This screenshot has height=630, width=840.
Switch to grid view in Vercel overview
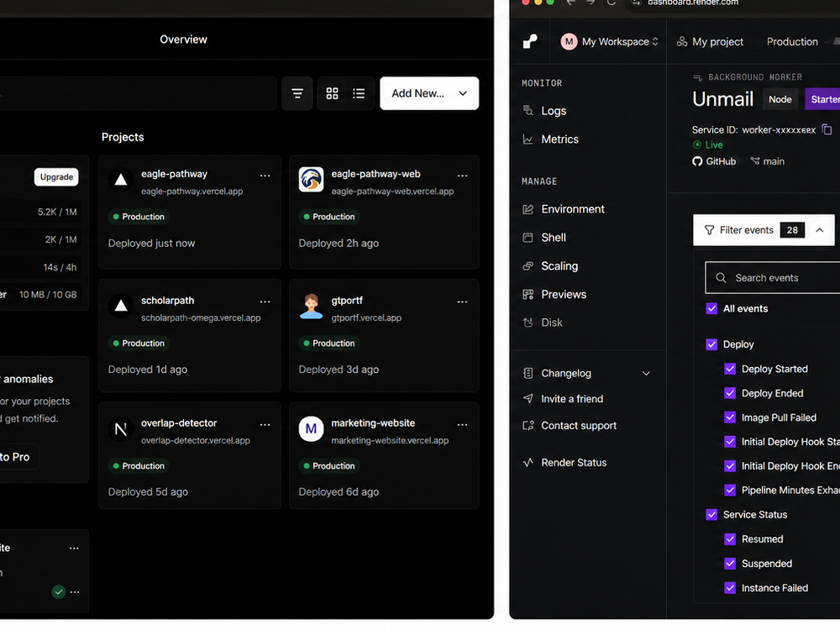tap(332, 94)
